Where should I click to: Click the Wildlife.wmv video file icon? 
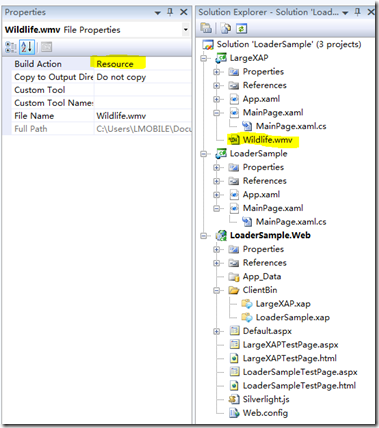234,140
